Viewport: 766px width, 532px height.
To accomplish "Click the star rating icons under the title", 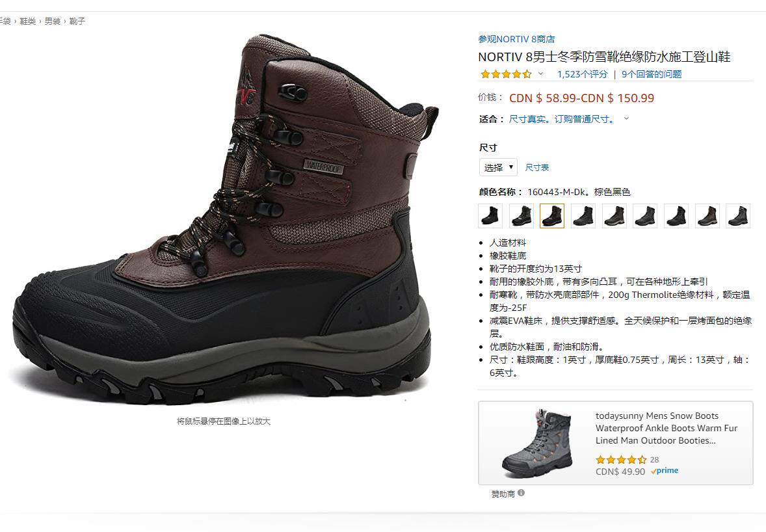I will [x=506, y=74].
